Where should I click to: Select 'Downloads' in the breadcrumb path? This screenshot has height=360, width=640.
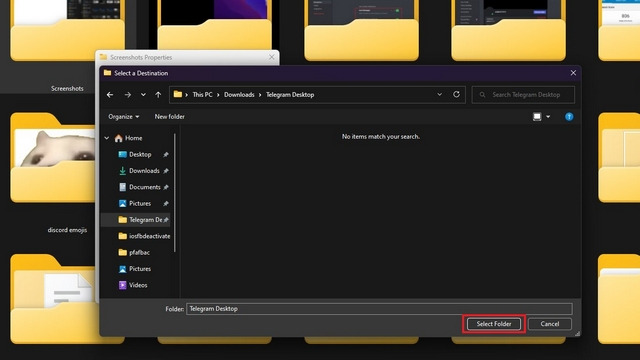coord(239,95)
